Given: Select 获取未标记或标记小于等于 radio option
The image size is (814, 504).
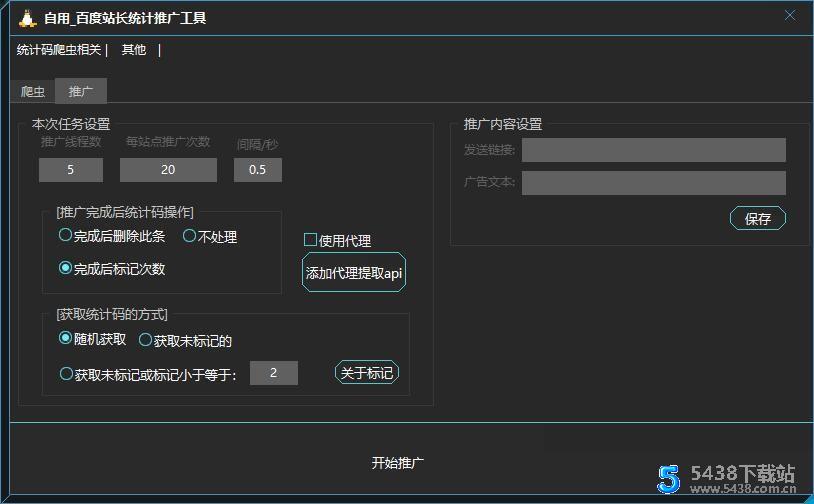Looking at the screenshot, I should click(67, 374).
